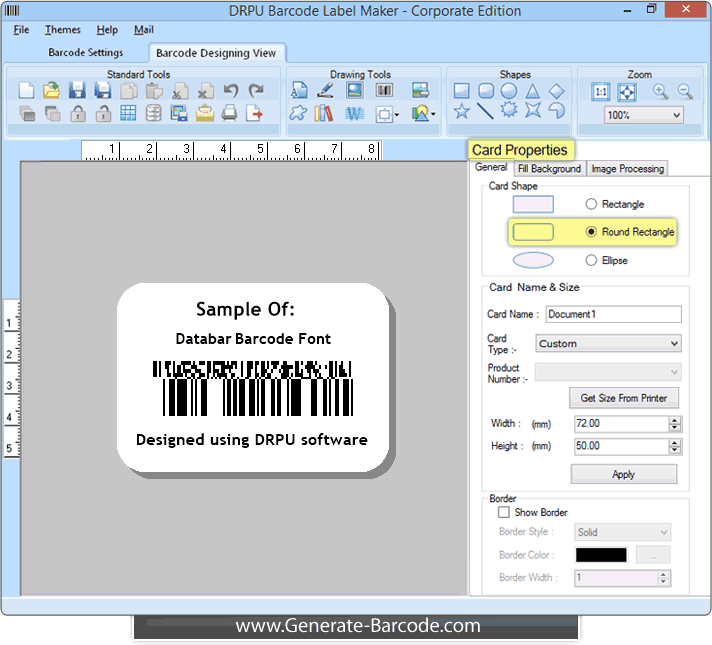712x645 pixels.
Task: Select the barcode drawing tool
Action: tap(384, 91)
